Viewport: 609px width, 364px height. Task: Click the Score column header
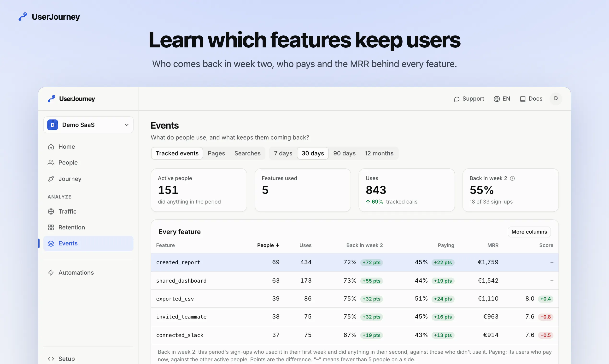(546, 245)
